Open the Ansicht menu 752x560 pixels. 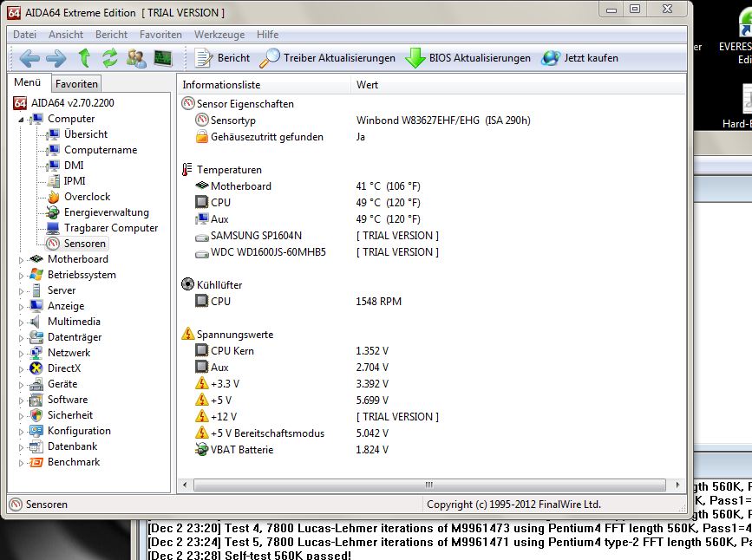pos(66,35)
